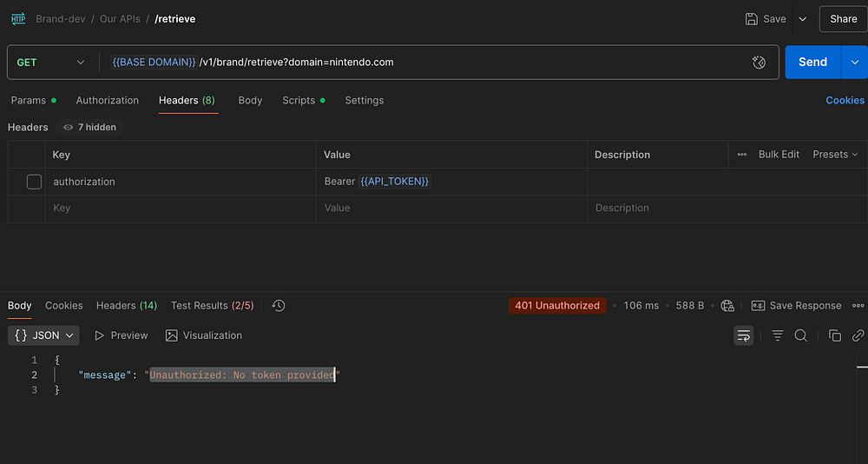Open the Test Results tab
868x464 pixels.
coord(214,306)
